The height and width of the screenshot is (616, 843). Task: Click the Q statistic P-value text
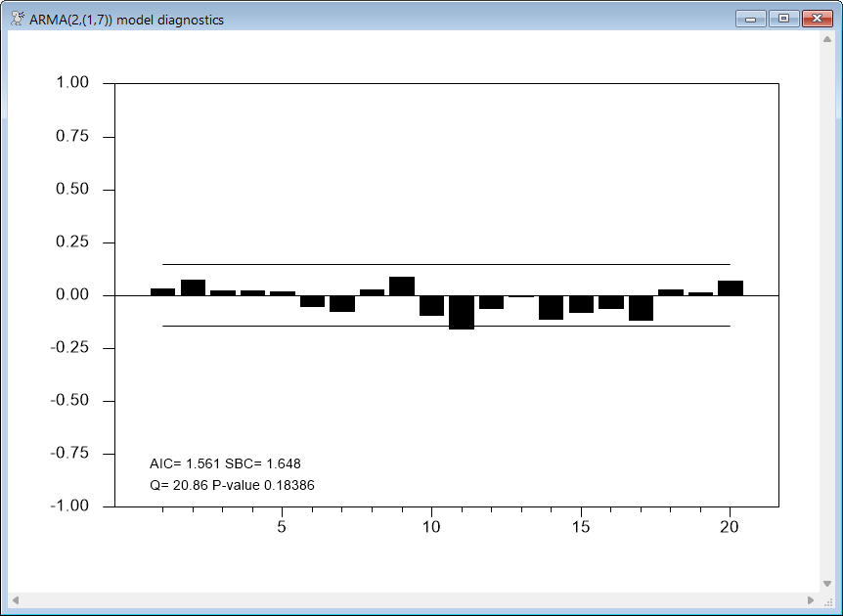point(232,485)
